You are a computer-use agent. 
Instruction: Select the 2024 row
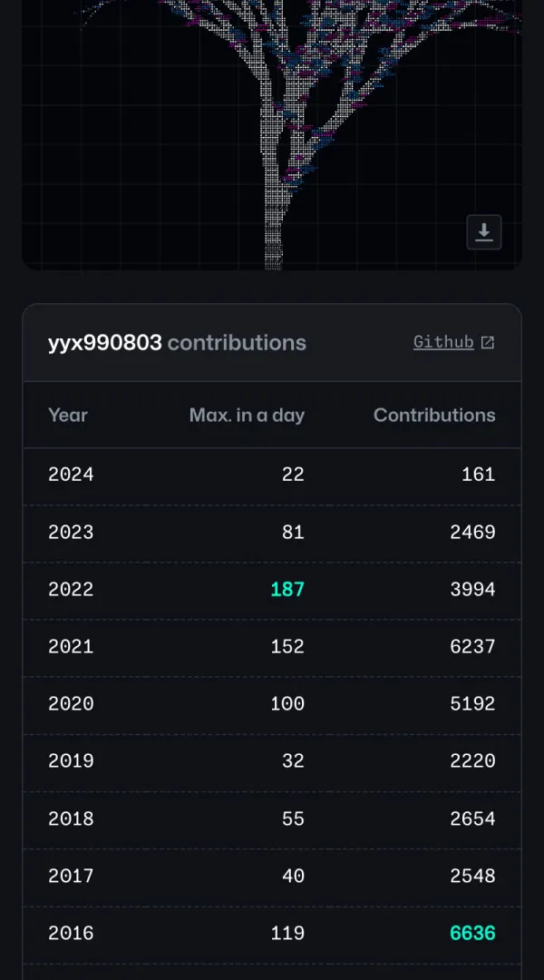(x=272, y=475)
